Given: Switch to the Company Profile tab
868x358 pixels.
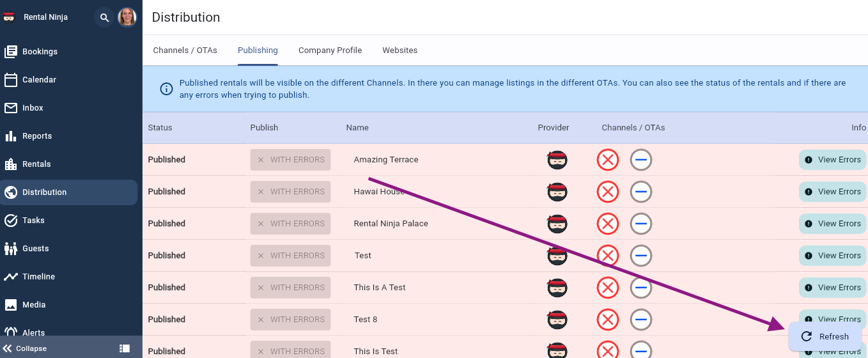Looking at the screenshot, I should pyautogui.click(x=330, y=51).
